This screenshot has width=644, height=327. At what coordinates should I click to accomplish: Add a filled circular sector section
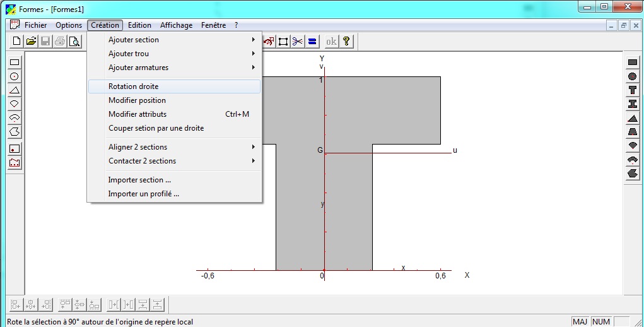point(633,145)
